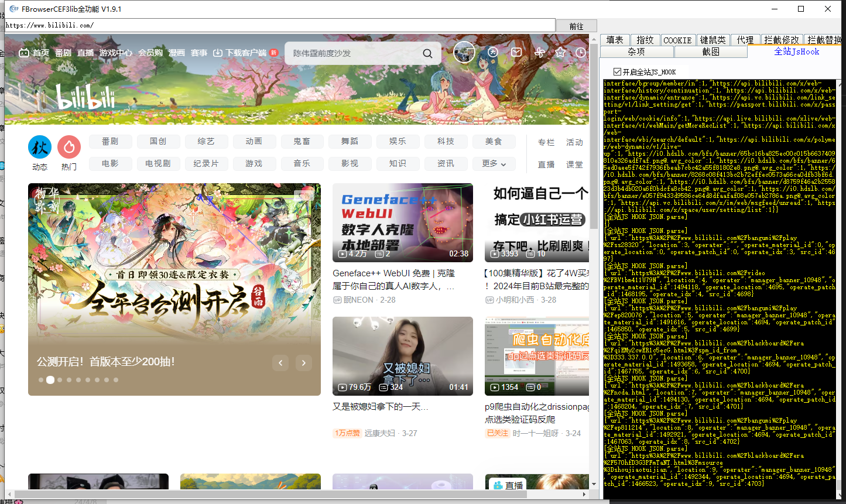Image resolution: width=846 pixels, height=504 pixels.
Task: Click the URL address input field
Action: point(234,25)
